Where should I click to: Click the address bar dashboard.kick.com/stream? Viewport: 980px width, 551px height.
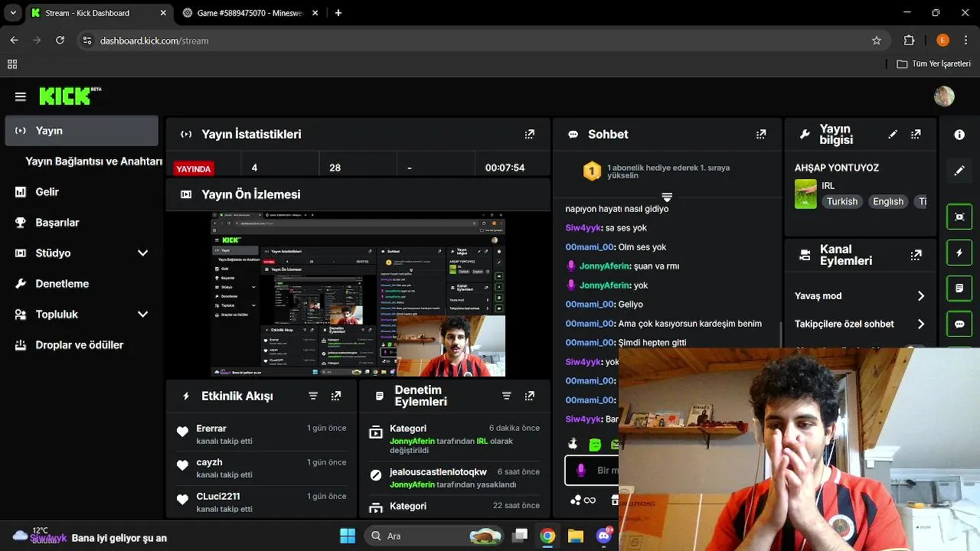pyautogui.click(x=154, y=41)
